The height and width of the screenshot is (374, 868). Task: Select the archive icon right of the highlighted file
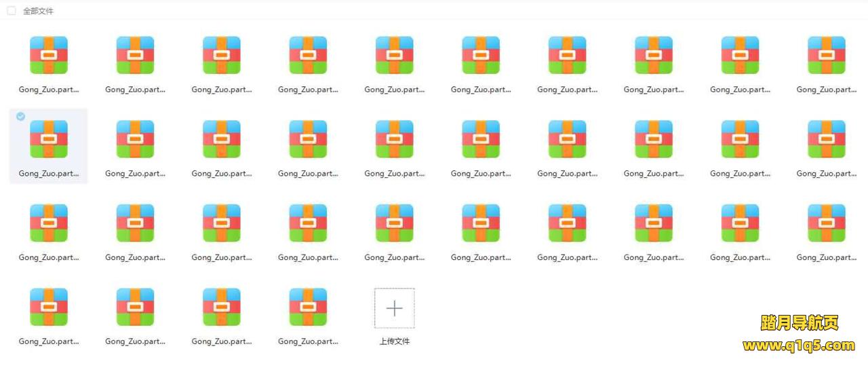[135, 139]
